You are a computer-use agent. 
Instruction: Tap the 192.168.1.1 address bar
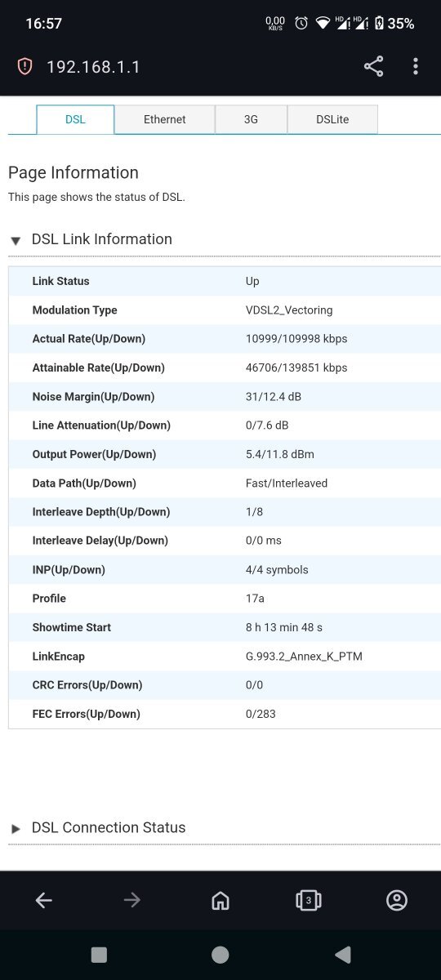coord(94,67)
